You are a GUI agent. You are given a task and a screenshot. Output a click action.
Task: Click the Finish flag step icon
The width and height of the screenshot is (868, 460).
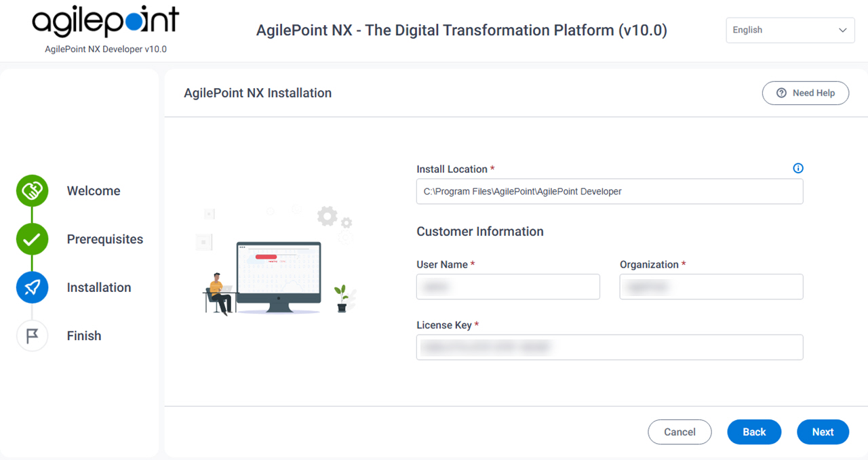tap(32, 335)
